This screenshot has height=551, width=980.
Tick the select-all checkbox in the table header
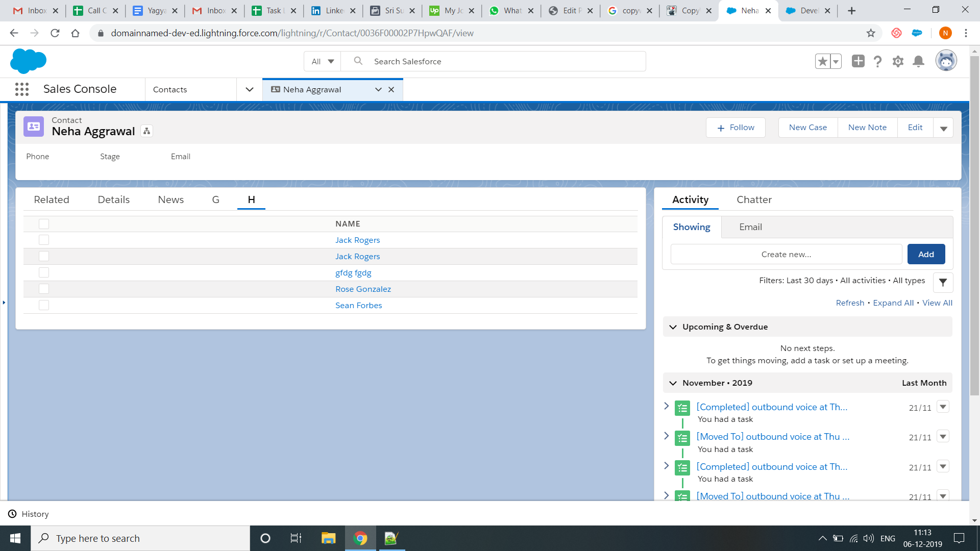(x=44, y=223)
